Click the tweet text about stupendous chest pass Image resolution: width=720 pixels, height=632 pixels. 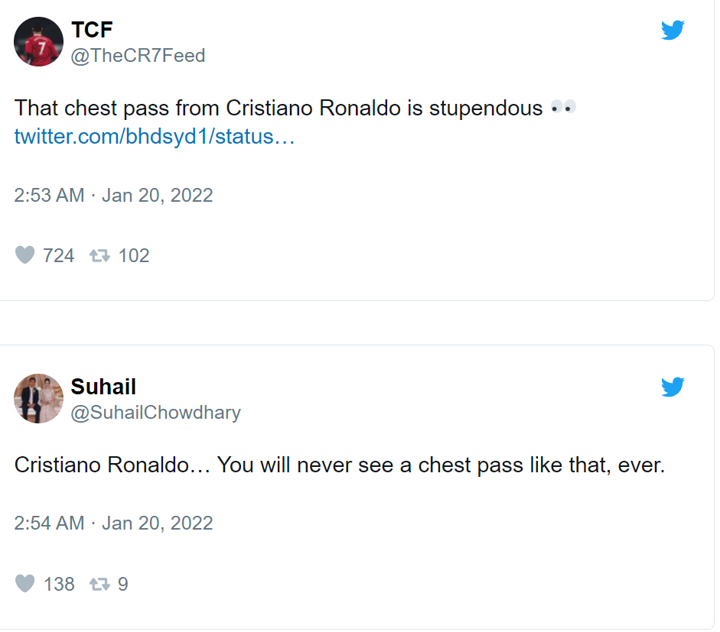pos(280,108)
